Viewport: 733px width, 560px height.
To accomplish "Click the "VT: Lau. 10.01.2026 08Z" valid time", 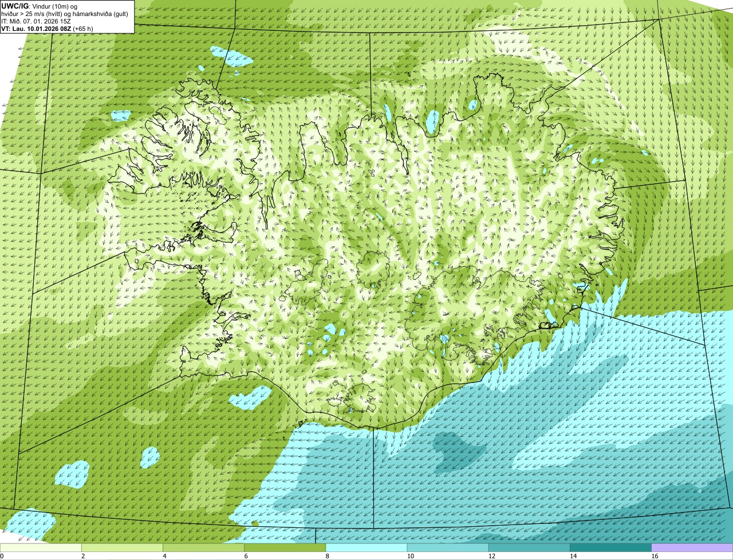I will point(36,28).
